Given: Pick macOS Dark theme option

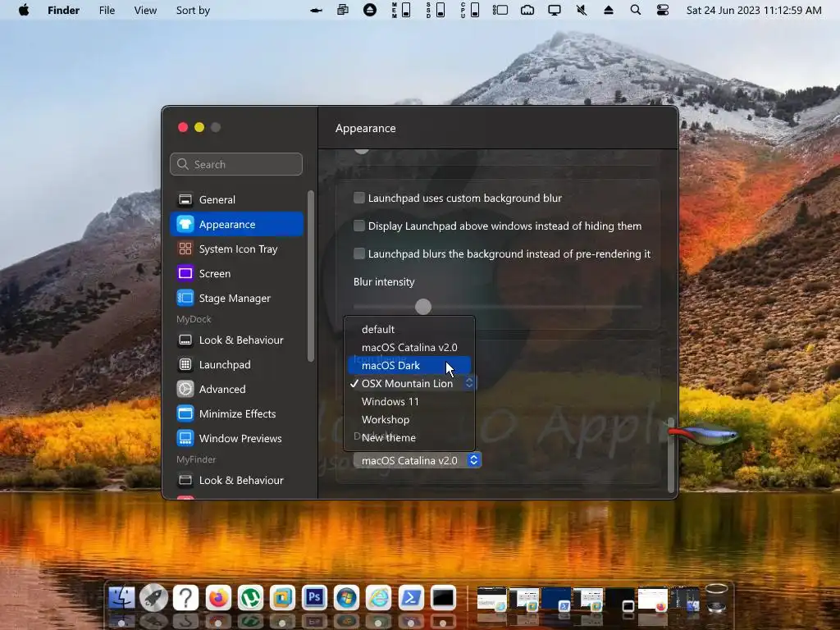Looking at the screenshot, I should [409, 365].
